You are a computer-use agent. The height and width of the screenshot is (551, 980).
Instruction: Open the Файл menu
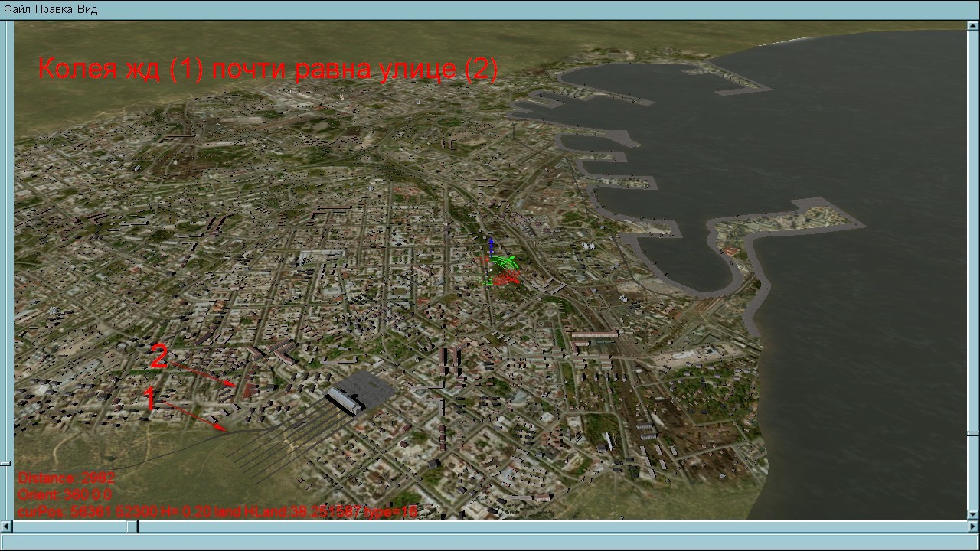coord(18,9)
